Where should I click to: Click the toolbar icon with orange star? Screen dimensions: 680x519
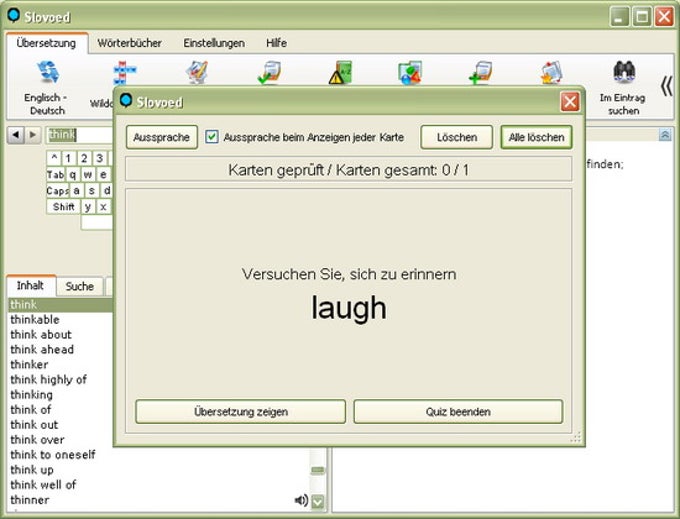(x=552, y=72)
